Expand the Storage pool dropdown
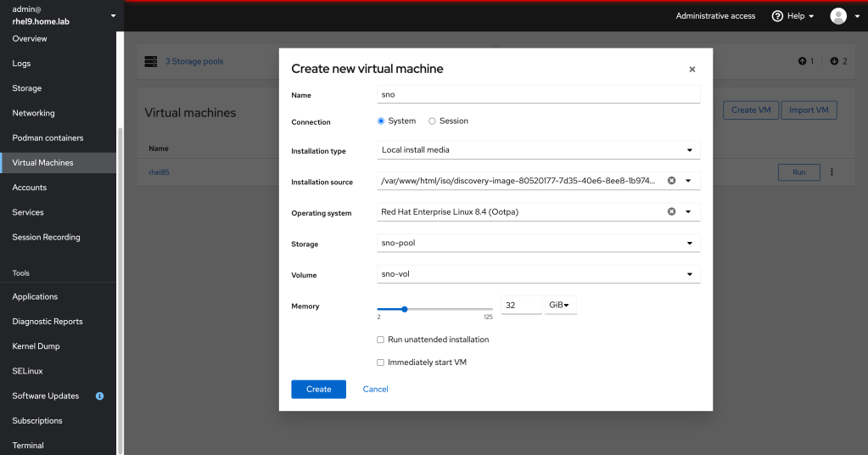This screenshot has width=868, height=455. pos(539,244)
